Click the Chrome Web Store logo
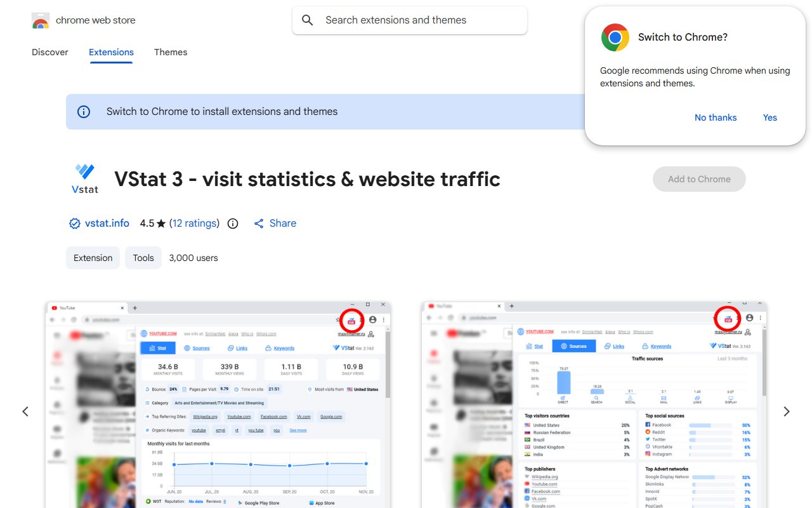812x508 pixels. tap(41, 20)
